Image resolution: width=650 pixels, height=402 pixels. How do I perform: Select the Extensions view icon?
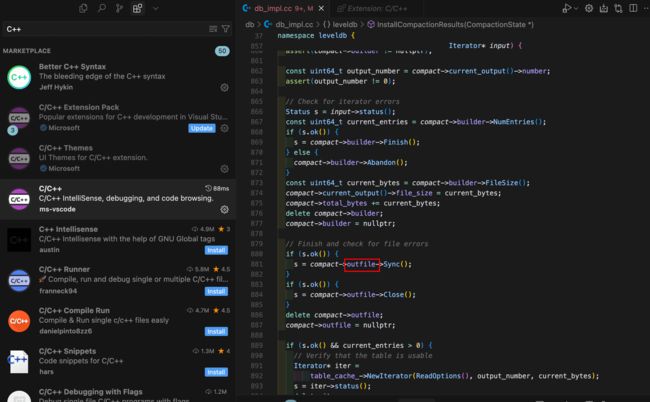[138, 8]
